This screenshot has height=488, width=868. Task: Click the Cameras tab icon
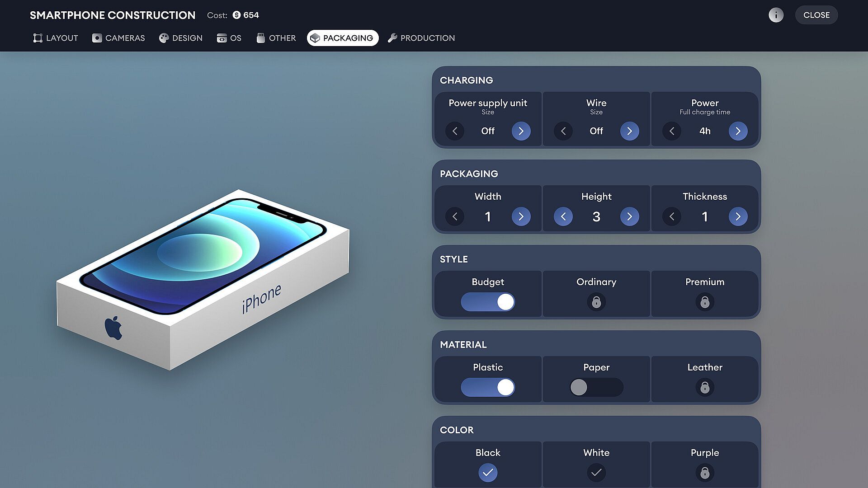(x=97, y=38)
